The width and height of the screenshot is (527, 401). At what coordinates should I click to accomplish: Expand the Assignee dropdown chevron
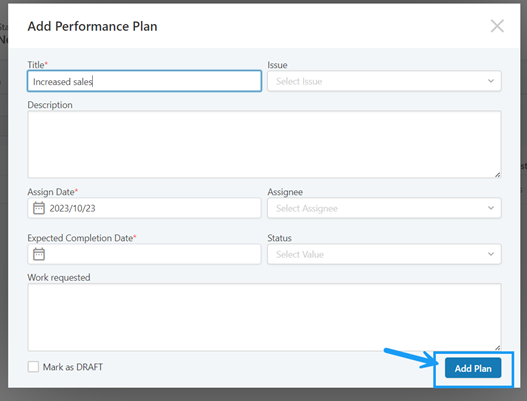click(x=491, y=208)
